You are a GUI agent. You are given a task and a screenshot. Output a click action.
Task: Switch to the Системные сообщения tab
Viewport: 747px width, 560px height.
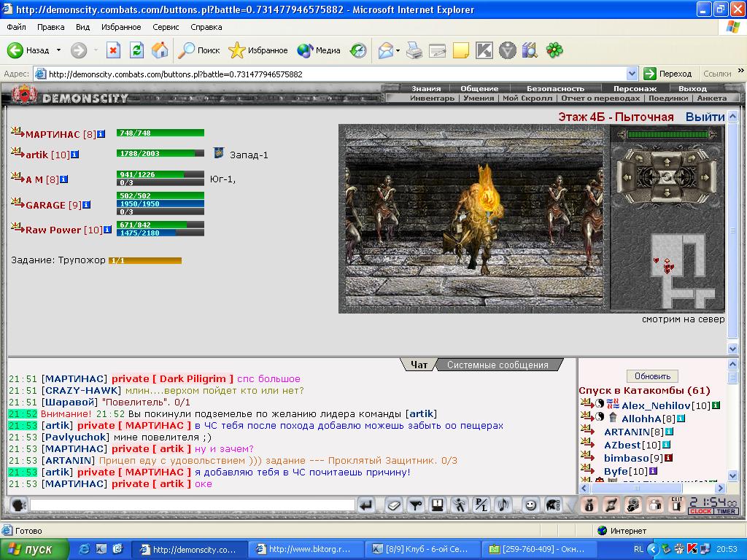click(498, 365)
